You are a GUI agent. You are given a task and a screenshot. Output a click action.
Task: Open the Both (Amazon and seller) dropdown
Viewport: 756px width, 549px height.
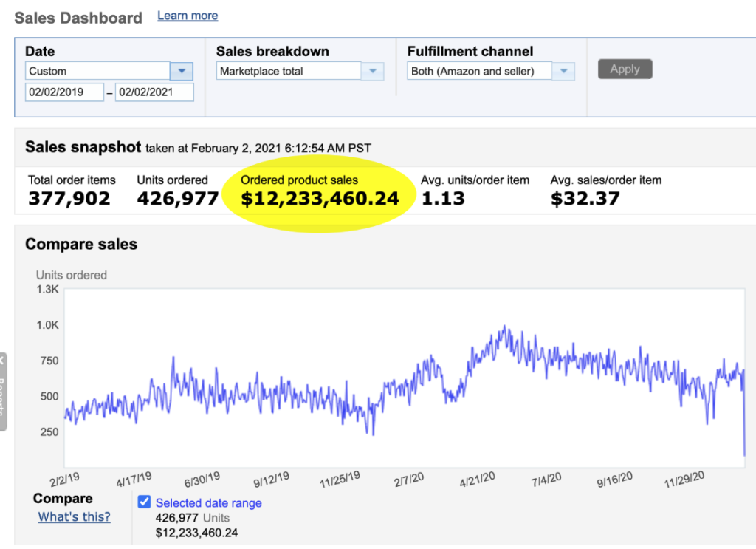481,72
